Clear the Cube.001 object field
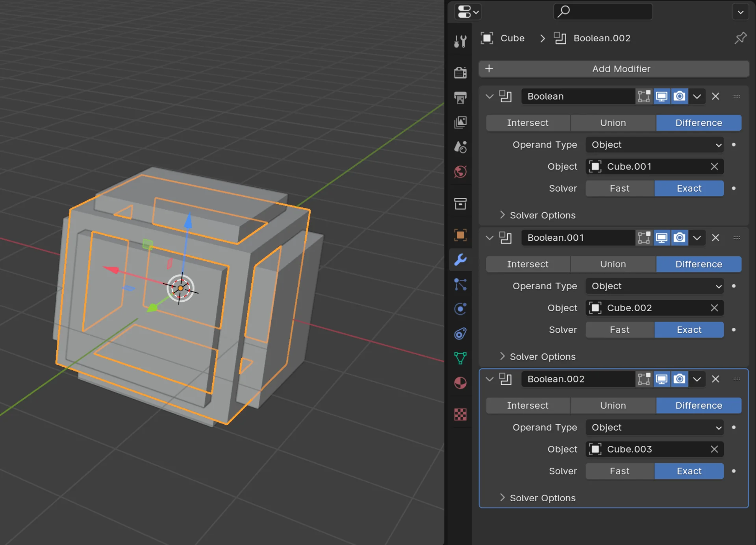 pyautogui.click(x=714, y=166)
